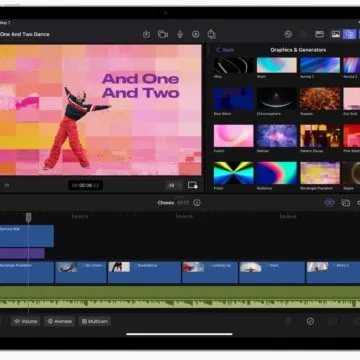The height and width of the screenshot is (360, 360).
Task: Pick the Dot Grid generator thumbnail
Action: [x=352, y=99]
